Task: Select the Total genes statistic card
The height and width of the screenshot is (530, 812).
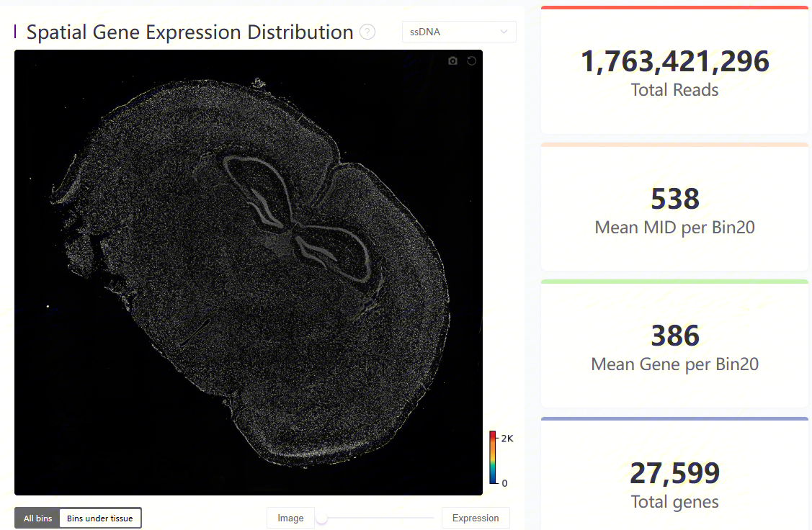Action: [x=674, y=474]
